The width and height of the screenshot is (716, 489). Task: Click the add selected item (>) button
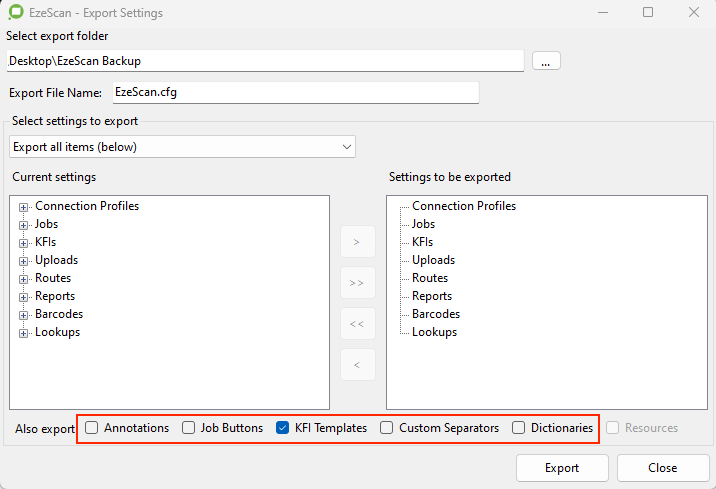point(358,242)
